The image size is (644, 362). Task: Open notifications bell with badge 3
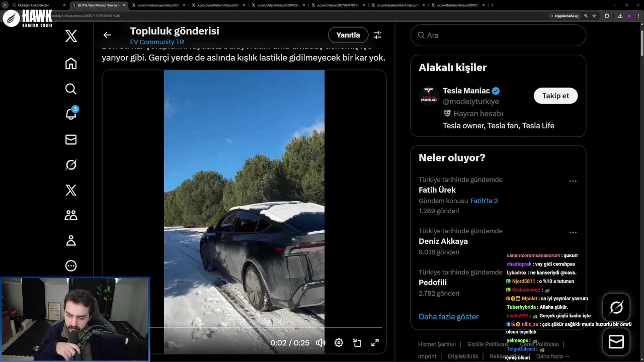[71, 113]
